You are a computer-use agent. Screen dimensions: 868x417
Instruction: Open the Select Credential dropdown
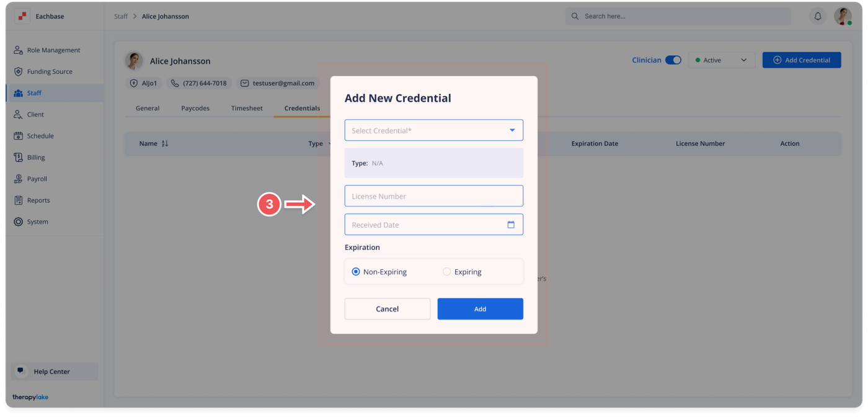click(x=433, y=130)
